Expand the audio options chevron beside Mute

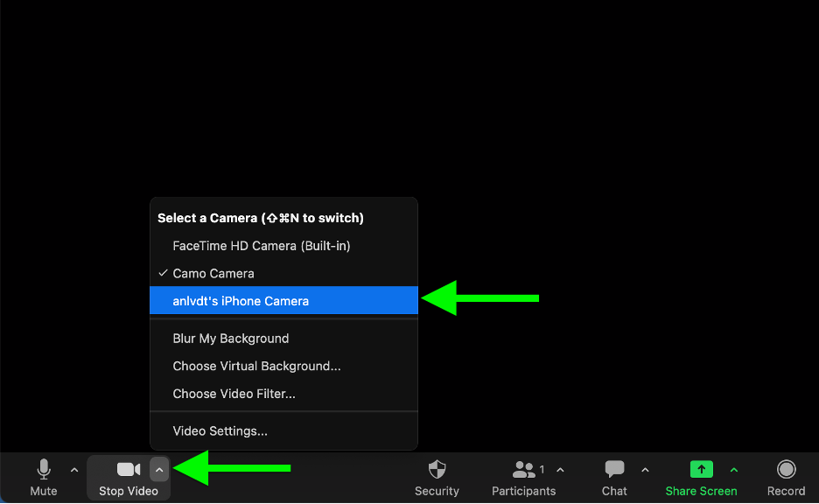[x=74, y=470]
